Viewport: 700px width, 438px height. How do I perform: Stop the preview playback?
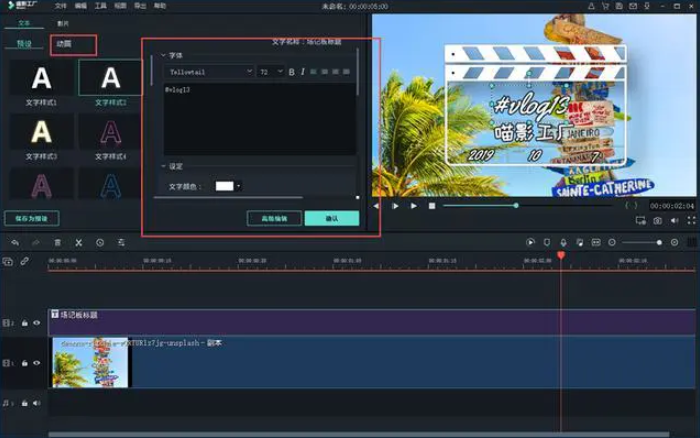point(432,205)
